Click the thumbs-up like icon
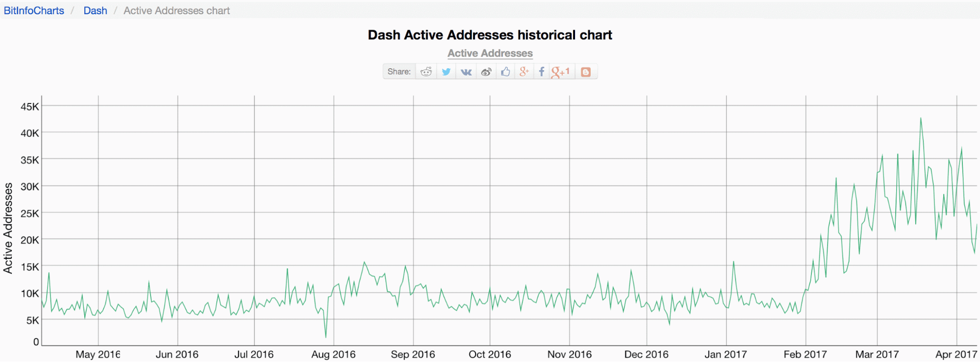Image resolution: width=980 pixels, height=362 pixels. (x=505, y=72)
